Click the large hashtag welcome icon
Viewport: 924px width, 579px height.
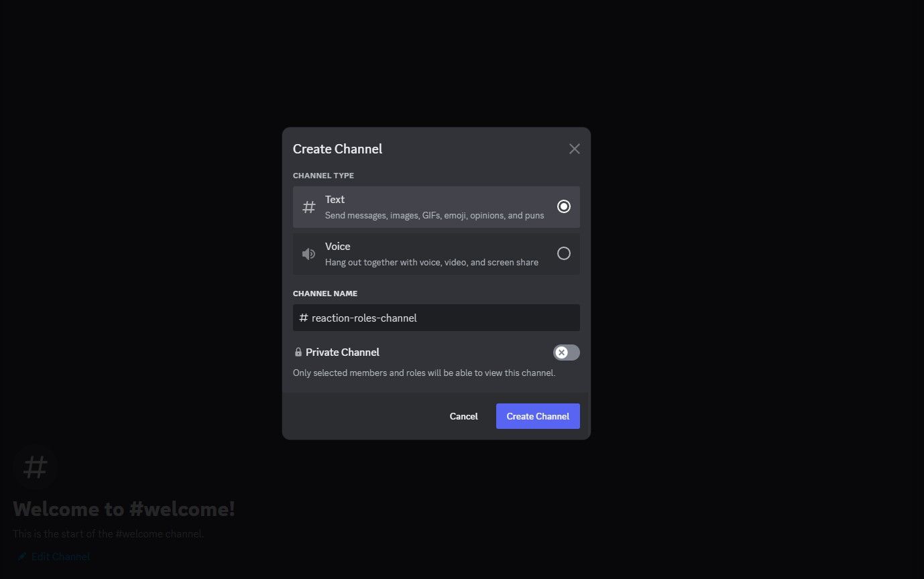[x=34, y=466]
